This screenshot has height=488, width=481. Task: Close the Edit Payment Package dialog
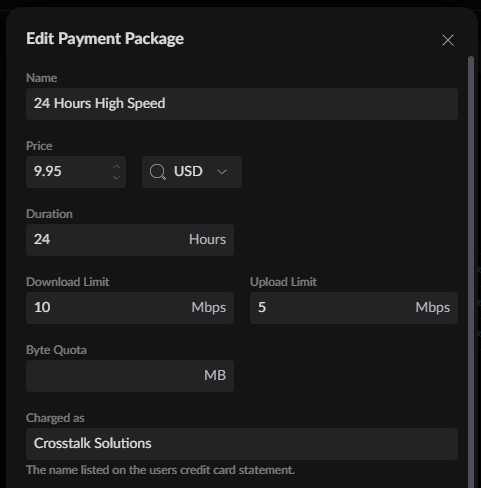pyautogui.click(x=448, y=40)
